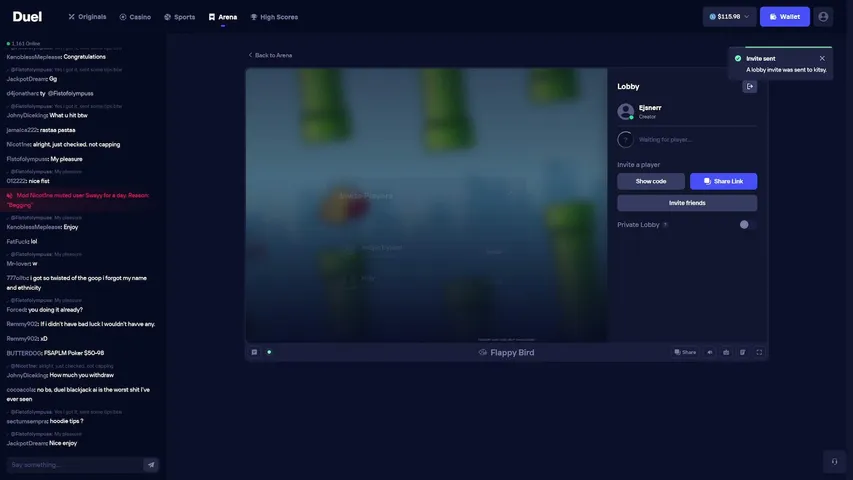Click Show code button

[x=651, y=181]
